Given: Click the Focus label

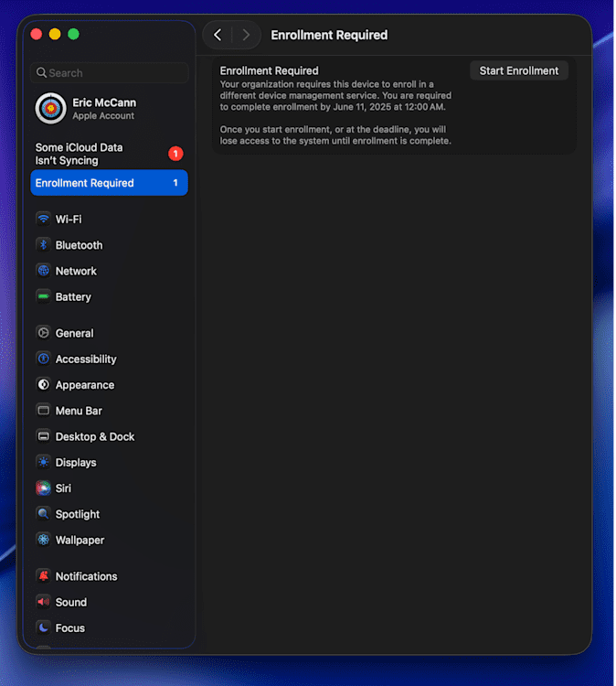Looking at the screenshot, I should coord(70,627).
